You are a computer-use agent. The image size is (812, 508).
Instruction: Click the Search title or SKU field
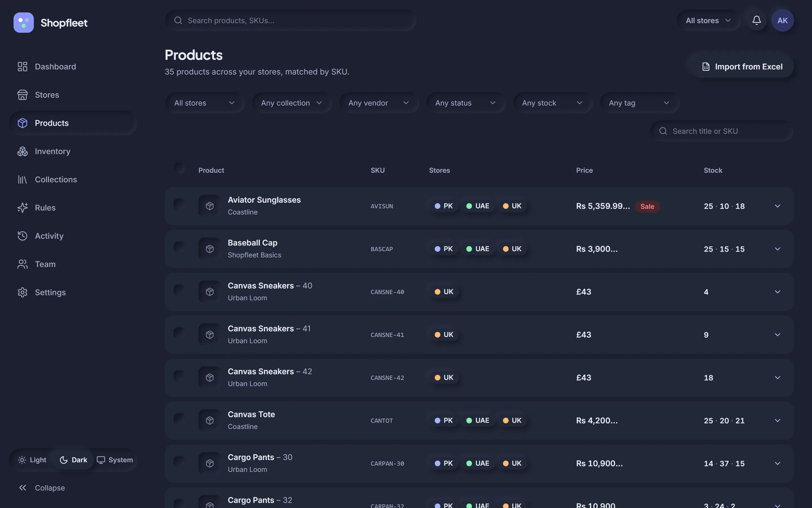tap(722, 131)
